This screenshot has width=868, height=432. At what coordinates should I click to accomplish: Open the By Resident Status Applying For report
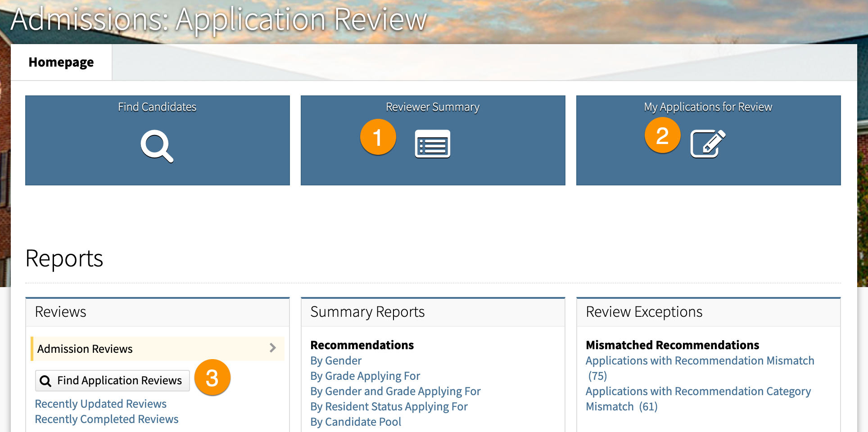pyautogui.click(x=389, y=406)
